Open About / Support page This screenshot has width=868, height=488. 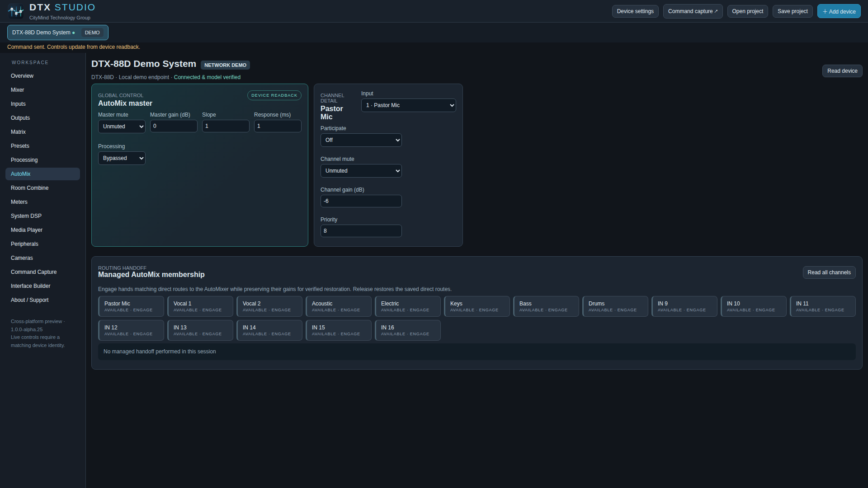click(x=42, y=300)
